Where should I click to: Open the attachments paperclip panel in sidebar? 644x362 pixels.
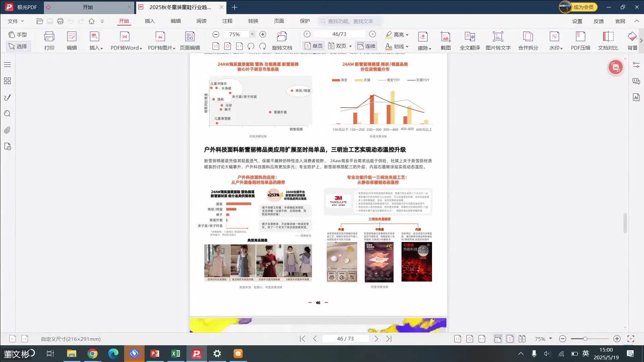point(7,130)
